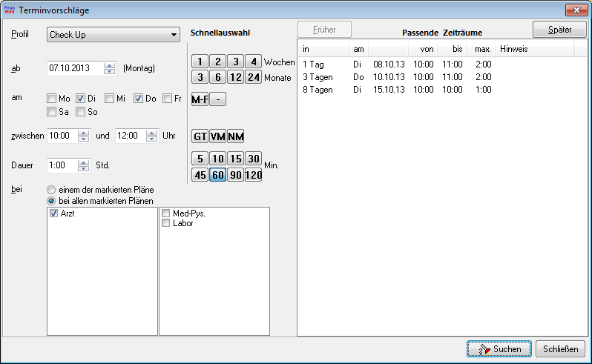Click the Später button
The image size is (592, 364).
click(x=559, y=30)
